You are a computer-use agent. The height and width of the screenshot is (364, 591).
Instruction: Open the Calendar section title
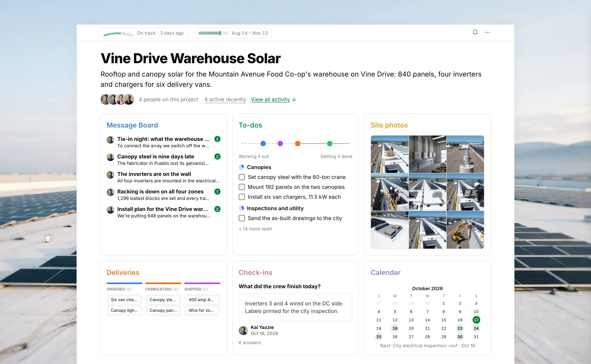[385, 272]
